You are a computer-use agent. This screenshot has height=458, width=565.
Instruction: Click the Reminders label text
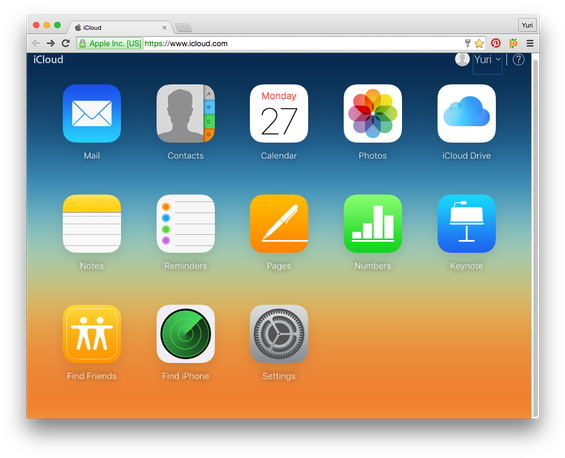pos(186,266)
